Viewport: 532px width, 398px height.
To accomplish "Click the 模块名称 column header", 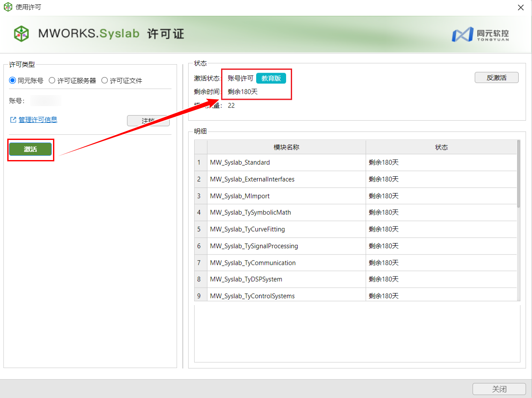I will click(x=286, y=147).
